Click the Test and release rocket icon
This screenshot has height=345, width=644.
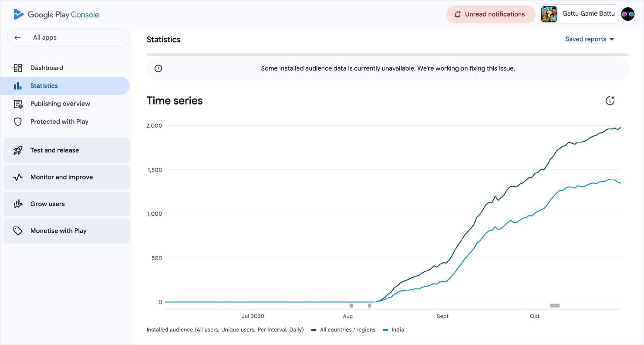tap(18, 150)
